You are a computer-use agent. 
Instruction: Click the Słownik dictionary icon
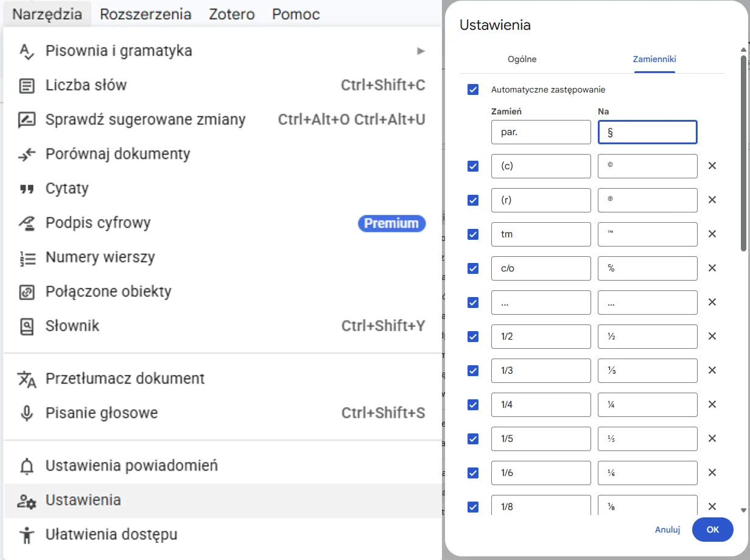pyautogui.click(x=26, y=326)
